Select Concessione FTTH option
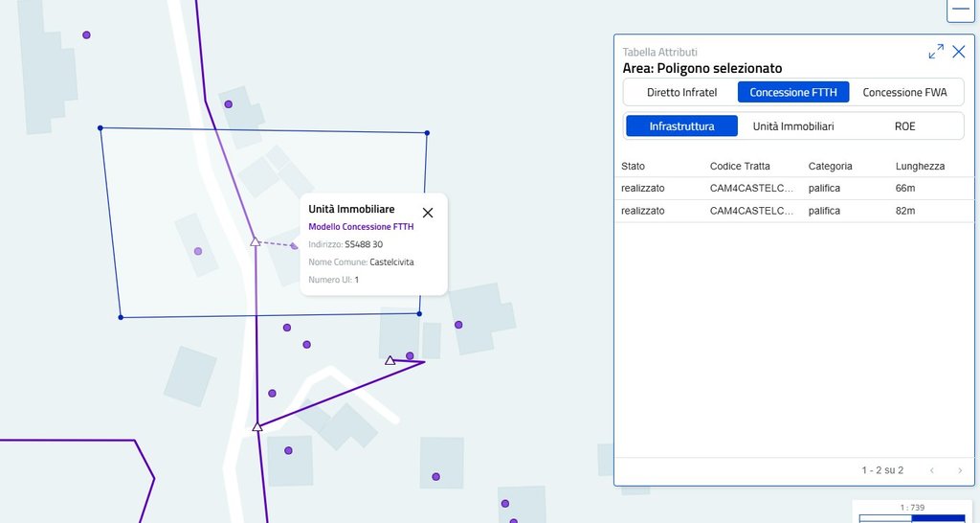The width and height of the screenshot is (980, 523). pyautogui.click(x=792, y=92)
